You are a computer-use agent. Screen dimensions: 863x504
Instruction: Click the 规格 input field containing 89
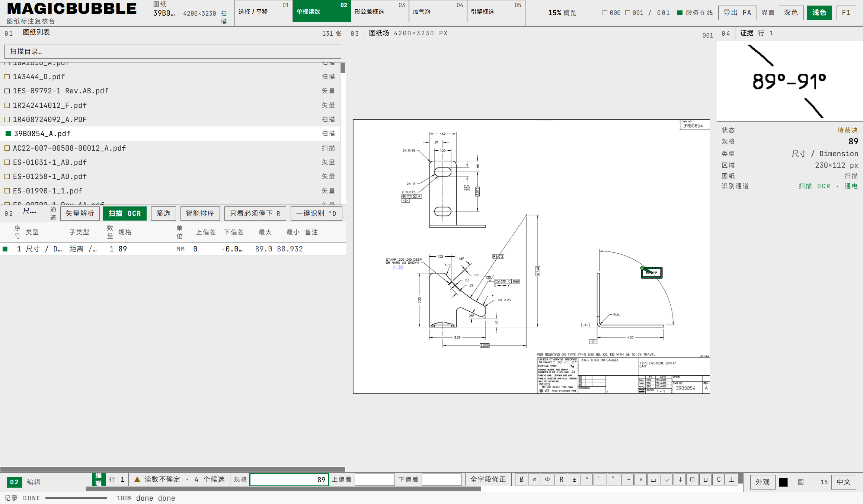pos(289,479)
